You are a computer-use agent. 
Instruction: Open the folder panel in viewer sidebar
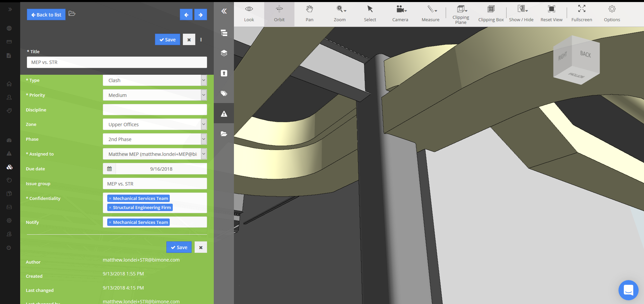[x=224, y=134]
